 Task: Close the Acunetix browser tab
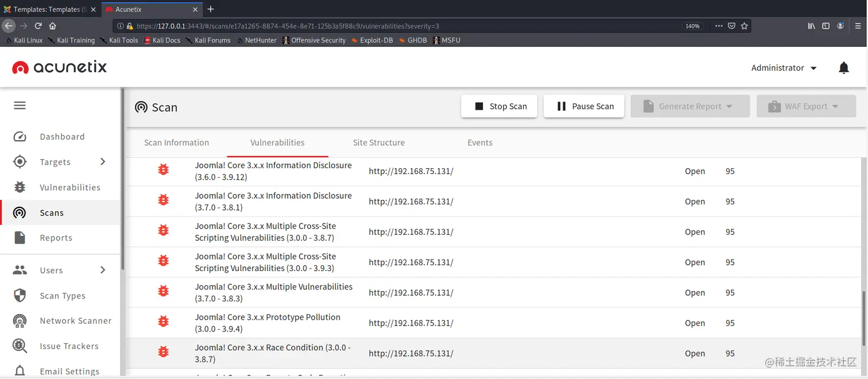(x=196, y=9)
